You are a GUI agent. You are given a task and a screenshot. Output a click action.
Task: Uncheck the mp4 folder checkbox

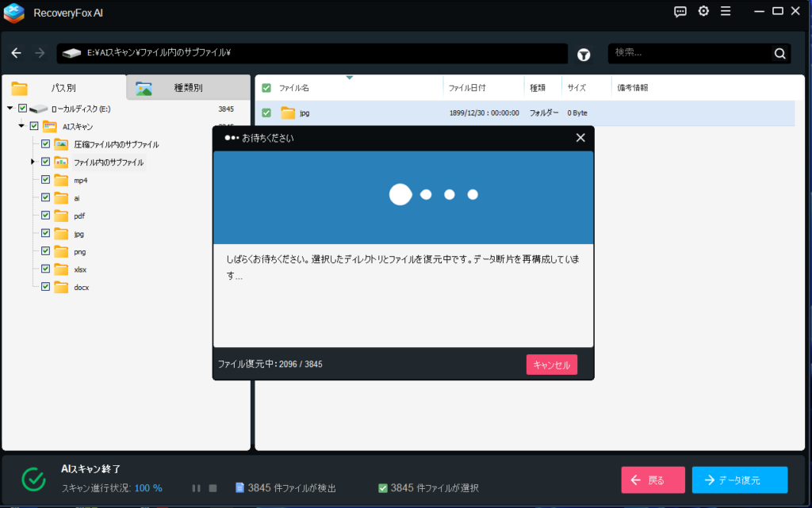click(45, 180)
